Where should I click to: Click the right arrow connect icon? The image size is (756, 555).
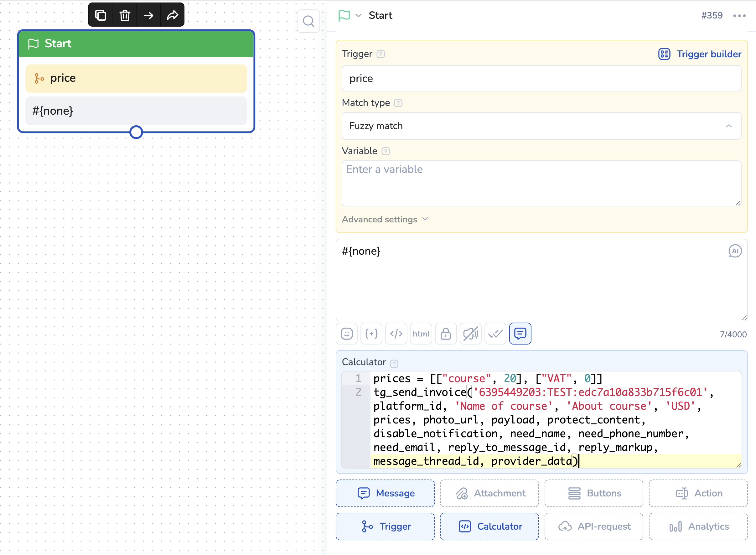pos(148,15)
